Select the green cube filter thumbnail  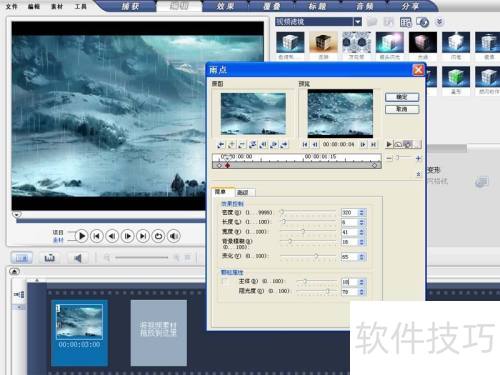point(456,77)
